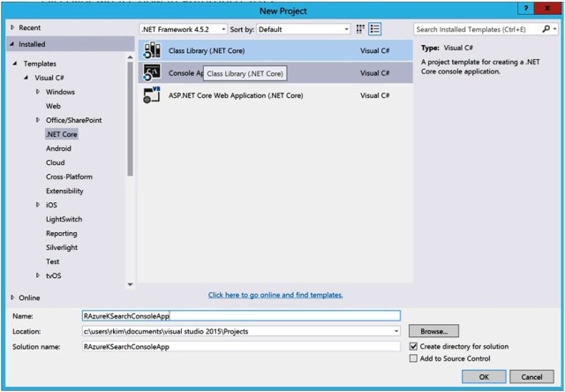Expand the tvOS tree node
This screenshot has height=392, width=565.
tap(38, 275)
